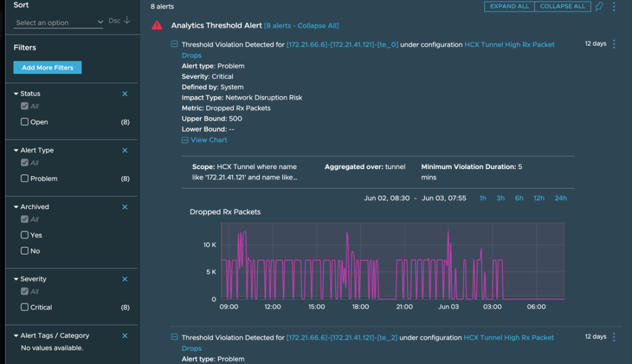Remove the Severity filter with X
The width and height of the screenshot is (632, 364).
(125, 279)
